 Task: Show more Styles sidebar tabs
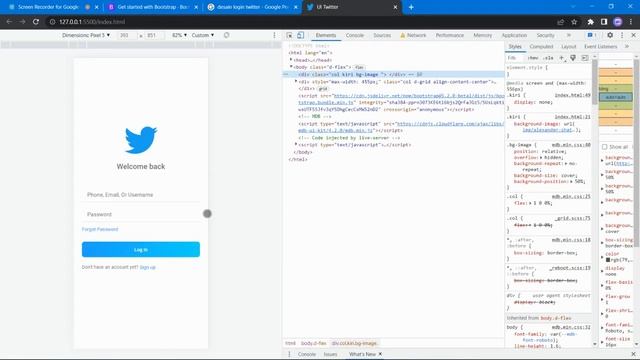point(627,47)
